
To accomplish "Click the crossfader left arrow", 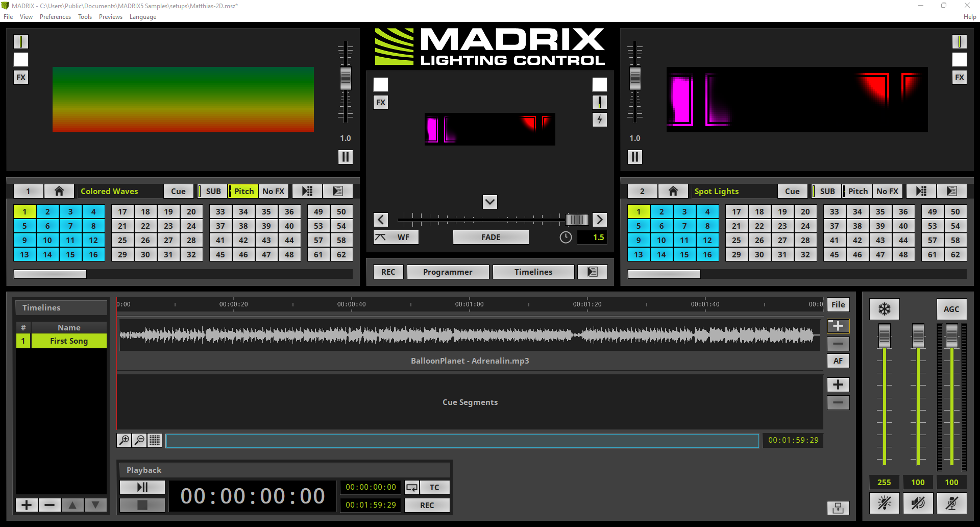I will pos(381,220).
